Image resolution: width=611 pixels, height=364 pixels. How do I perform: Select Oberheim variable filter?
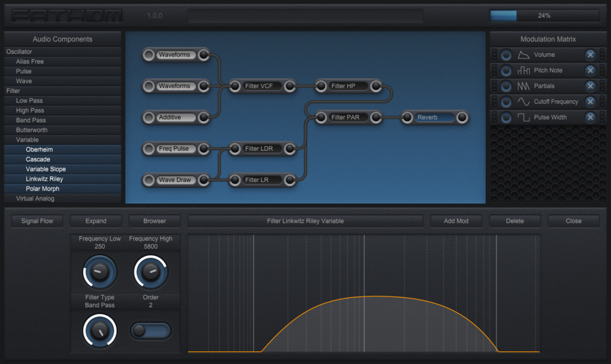pos(62,150)
